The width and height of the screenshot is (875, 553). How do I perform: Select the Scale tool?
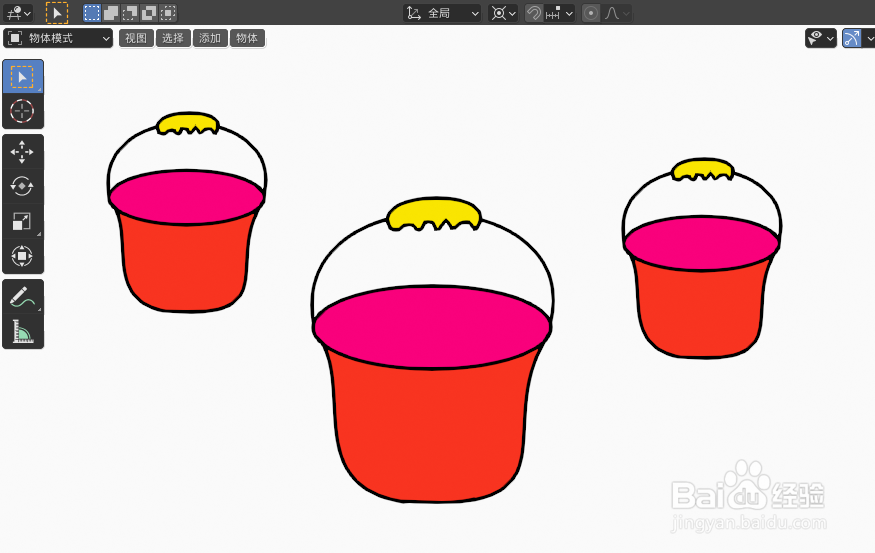(23, 222)
